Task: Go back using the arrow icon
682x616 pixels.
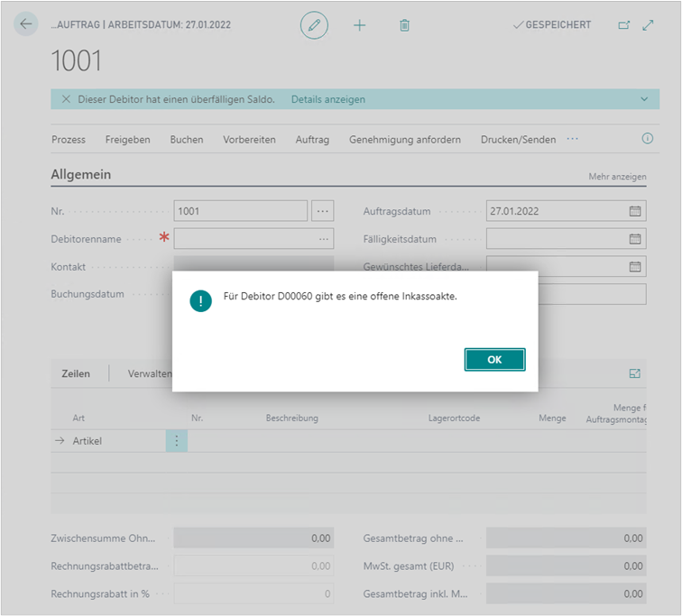Action: pos(25,24)
